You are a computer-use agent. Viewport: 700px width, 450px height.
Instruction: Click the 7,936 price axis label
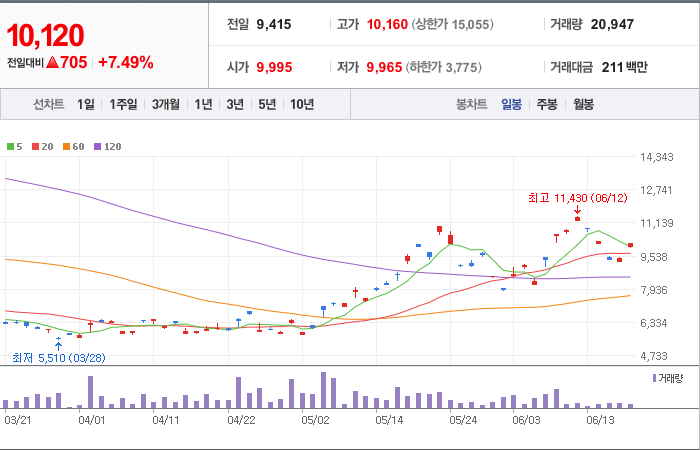point(655,290)
